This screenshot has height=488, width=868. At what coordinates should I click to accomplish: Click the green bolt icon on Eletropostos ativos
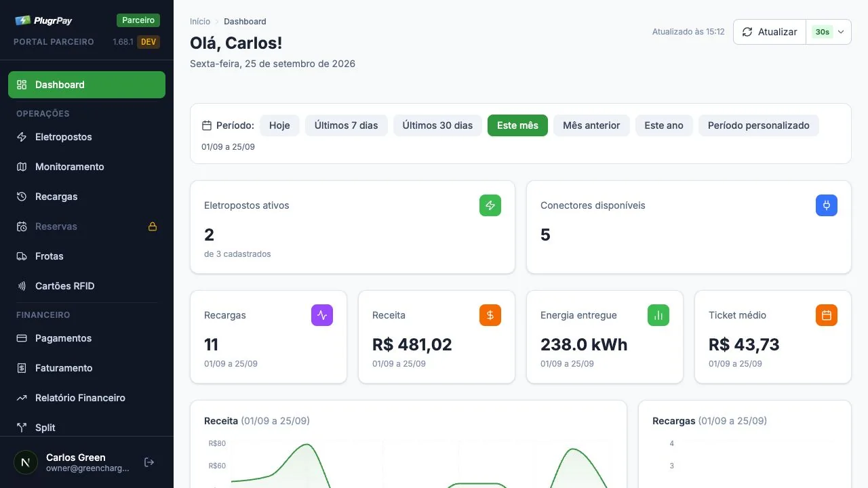coord(490,205)
